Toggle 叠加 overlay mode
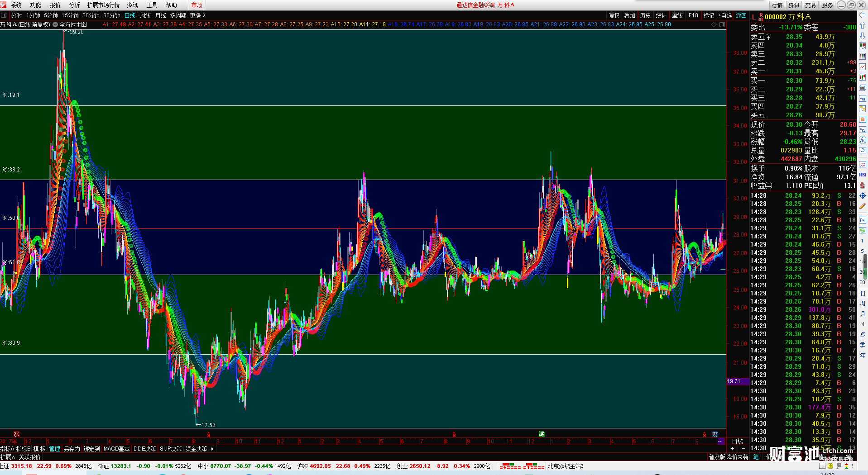868x475 pixels. [x=630, y=15]
